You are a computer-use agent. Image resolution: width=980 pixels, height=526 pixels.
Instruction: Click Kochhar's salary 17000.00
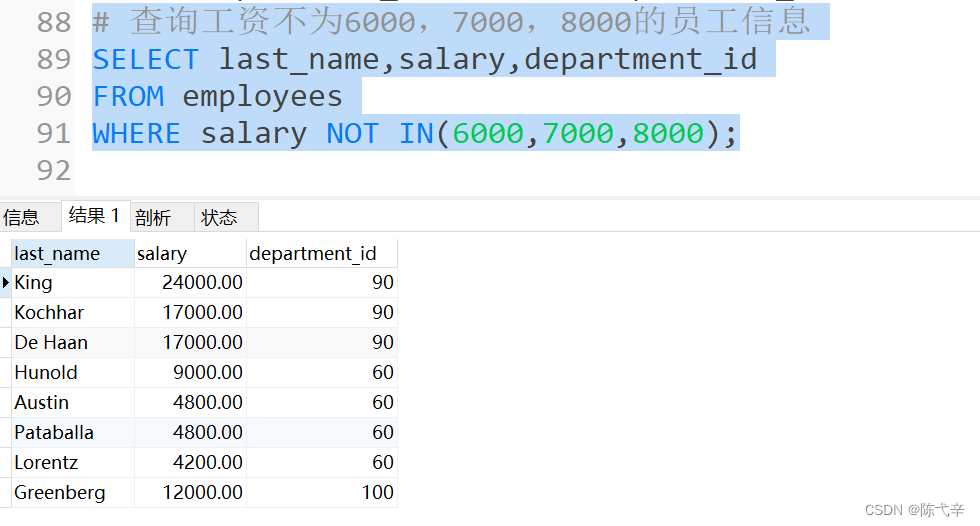[x=191, y=312]
